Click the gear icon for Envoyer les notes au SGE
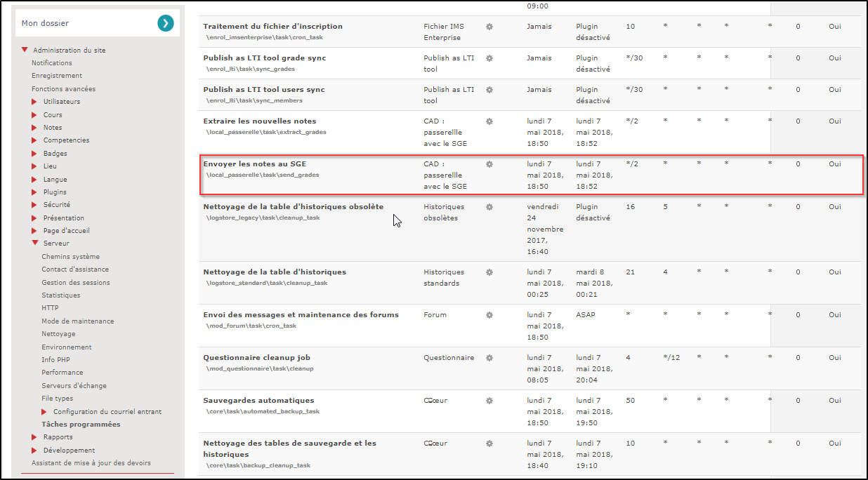Viewport: 868px width, 480px height. coord(489,164)
